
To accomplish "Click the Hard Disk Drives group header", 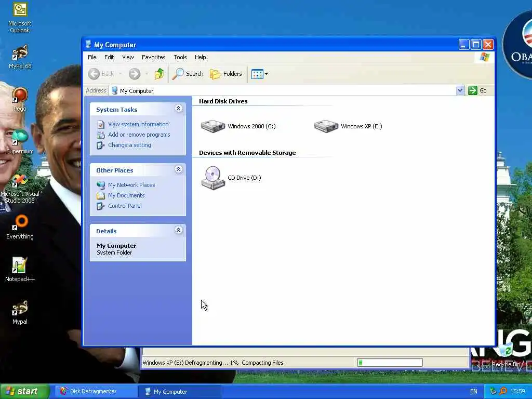I will [x=223, y=101].
